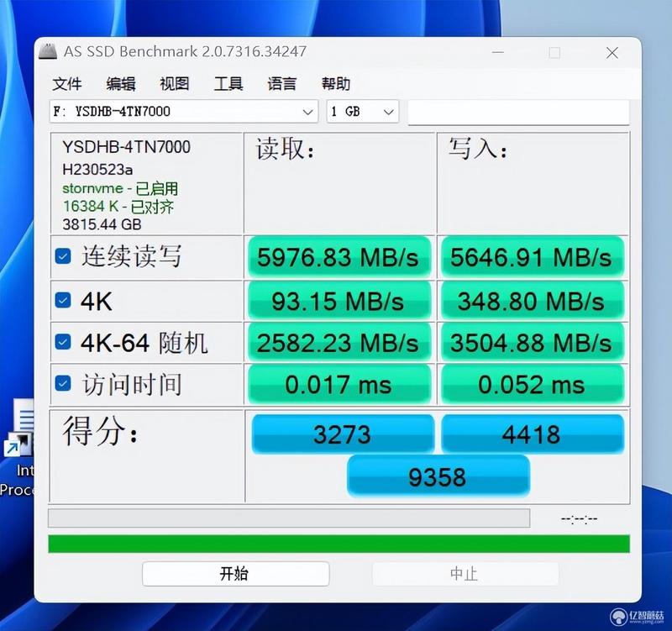Click the write score 4418

point(532,434)
